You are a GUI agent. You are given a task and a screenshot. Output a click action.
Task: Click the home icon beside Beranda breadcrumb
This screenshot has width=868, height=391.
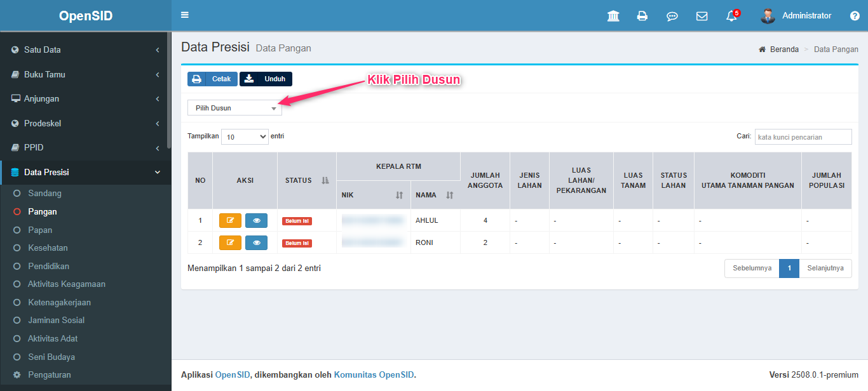[763, 50]
